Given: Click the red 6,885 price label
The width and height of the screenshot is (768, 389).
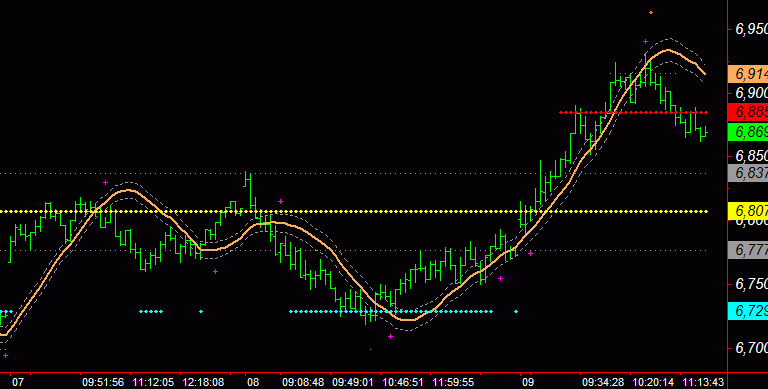Looking at the screenshot, I should click(748, 112).
